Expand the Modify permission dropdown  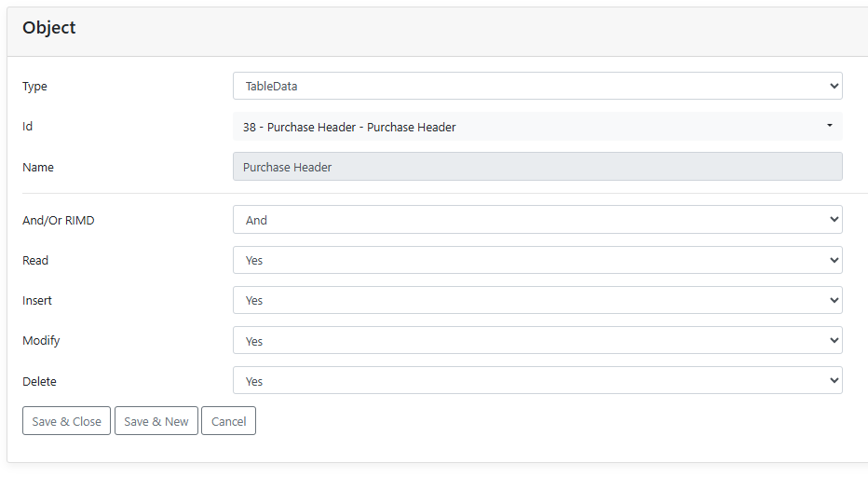pyautogui.click(x=537, y=341)
